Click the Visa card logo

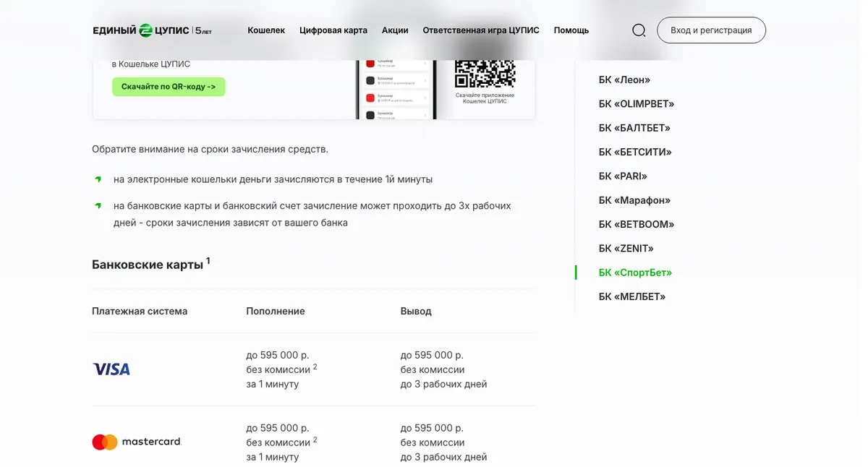111,369
